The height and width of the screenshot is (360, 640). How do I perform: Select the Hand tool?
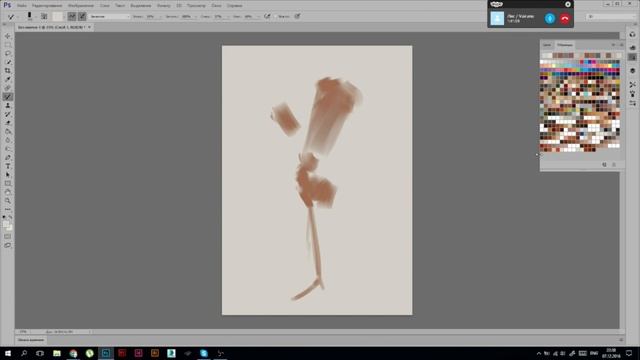[x=8, y=192]
